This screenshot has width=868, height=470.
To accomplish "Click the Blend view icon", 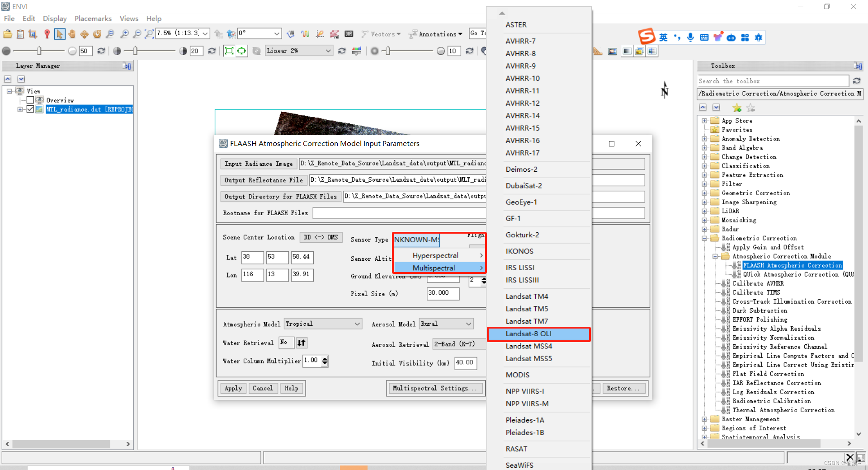I will [627, 51].
